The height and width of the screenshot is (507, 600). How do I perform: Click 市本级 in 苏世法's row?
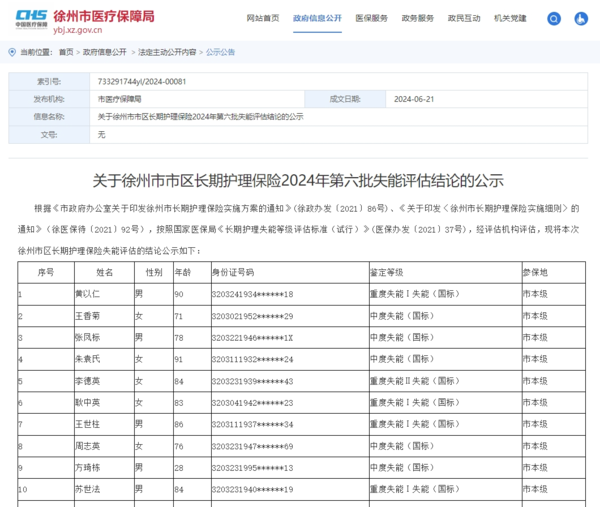(x=535, y=489)
